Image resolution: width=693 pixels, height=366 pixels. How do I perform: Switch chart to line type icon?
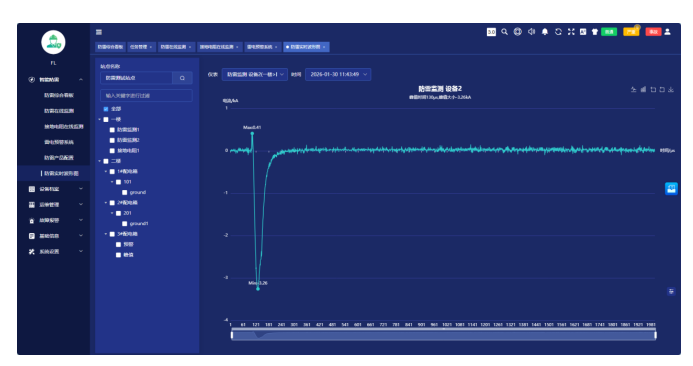click(633, 90)
